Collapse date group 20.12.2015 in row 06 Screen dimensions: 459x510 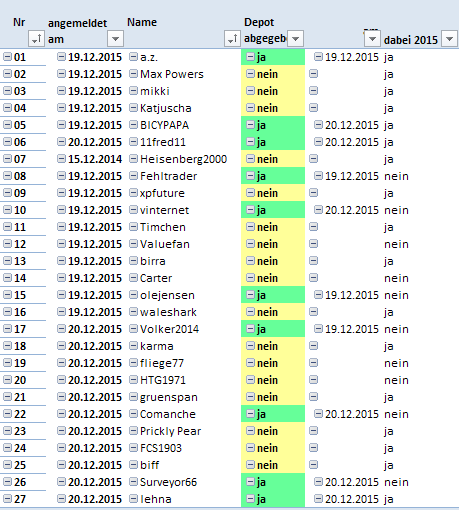[x=61, y=142]
